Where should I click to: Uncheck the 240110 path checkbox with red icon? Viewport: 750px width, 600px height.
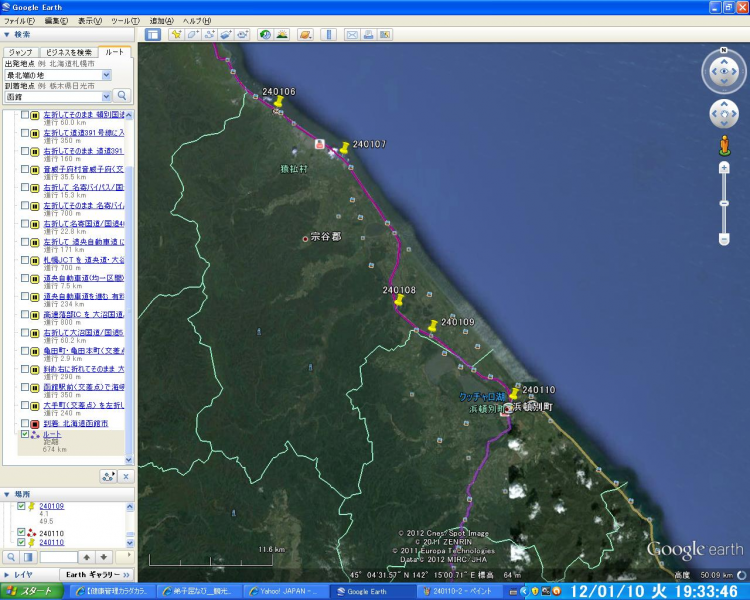21,532
